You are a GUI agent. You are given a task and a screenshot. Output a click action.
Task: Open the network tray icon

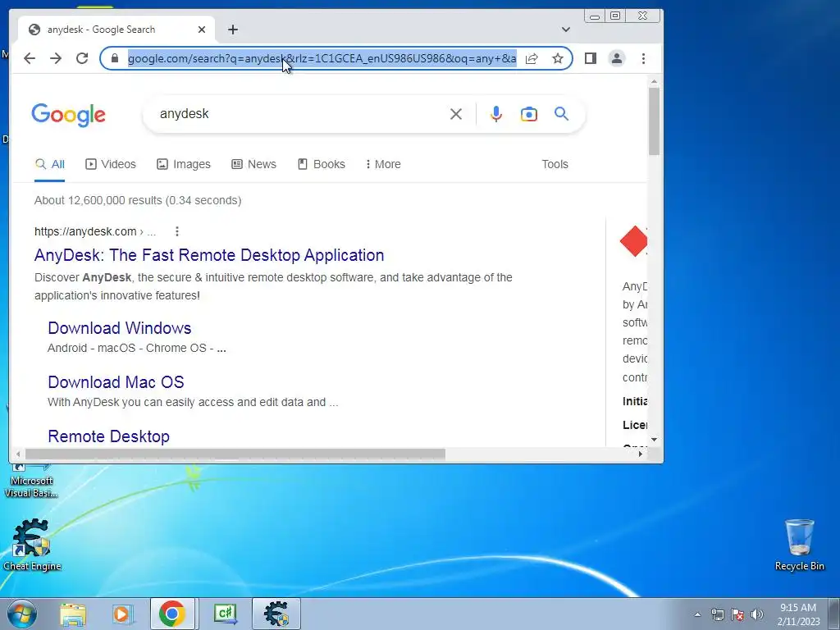click(x=717, y=614)
